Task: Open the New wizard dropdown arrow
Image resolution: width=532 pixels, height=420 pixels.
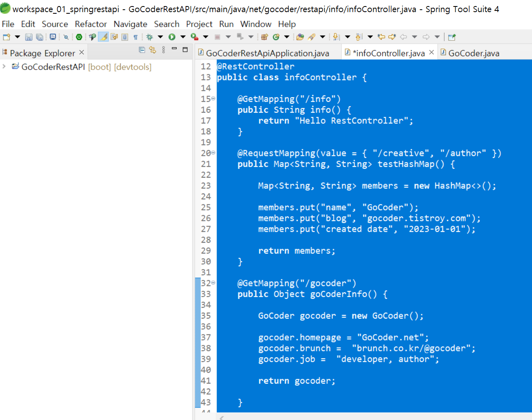Action: pyautogui.click(x=17, y=37)
